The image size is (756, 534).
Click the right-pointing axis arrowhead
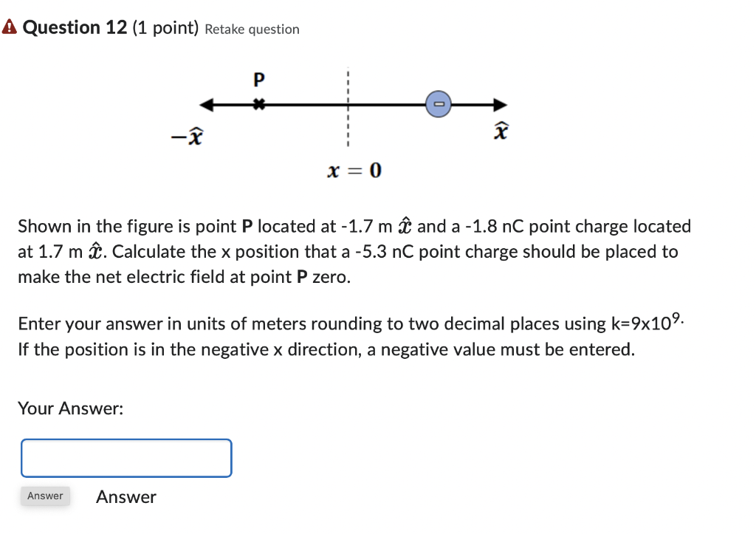(x=499, y=104)
